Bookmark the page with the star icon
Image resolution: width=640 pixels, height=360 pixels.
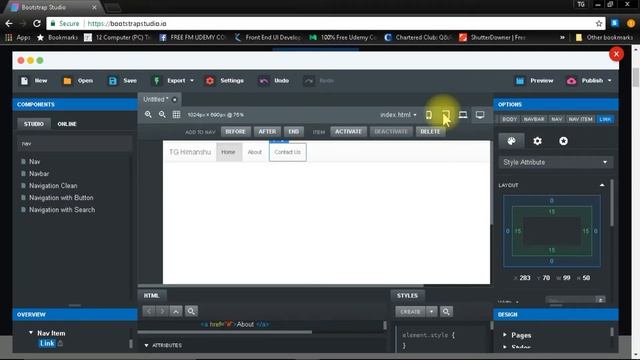click(x=599, y=24)
